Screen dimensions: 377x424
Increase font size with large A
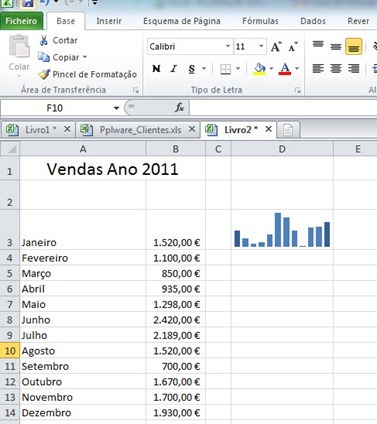276,47
